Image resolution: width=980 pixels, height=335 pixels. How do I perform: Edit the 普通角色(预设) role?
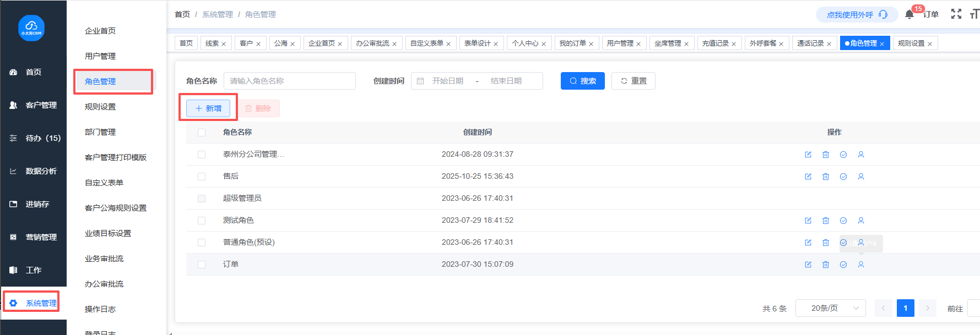coord(808,243)
